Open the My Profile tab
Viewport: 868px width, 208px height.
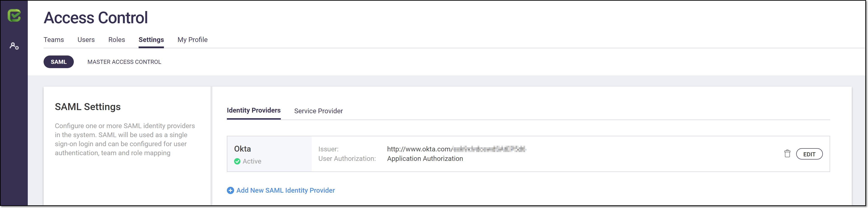point(192,40)
